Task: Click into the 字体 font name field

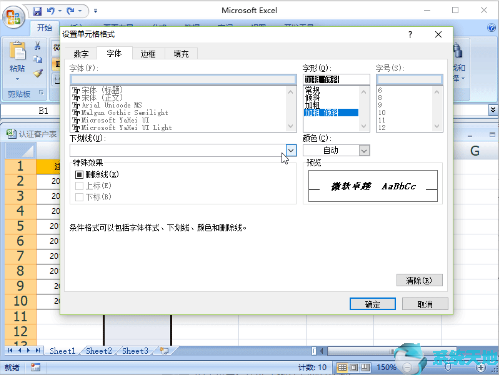Action: [x=183, y=79]
